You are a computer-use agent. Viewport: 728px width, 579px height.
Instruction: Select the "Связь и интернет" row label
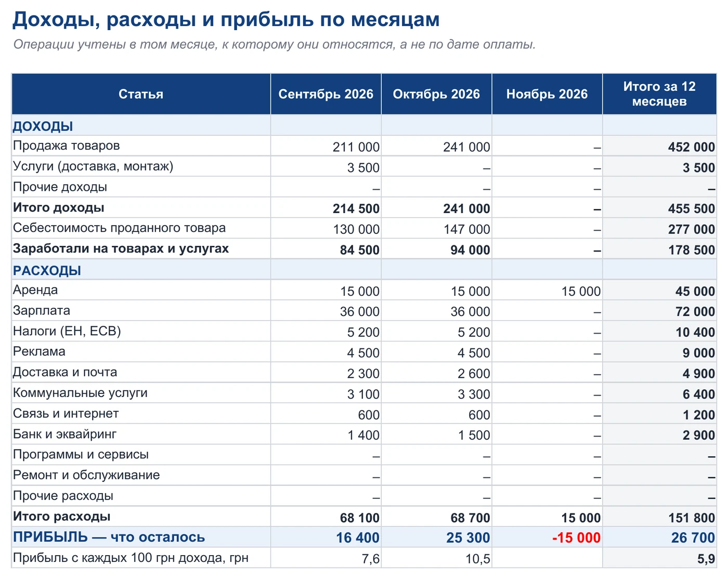tap(66, 414)
